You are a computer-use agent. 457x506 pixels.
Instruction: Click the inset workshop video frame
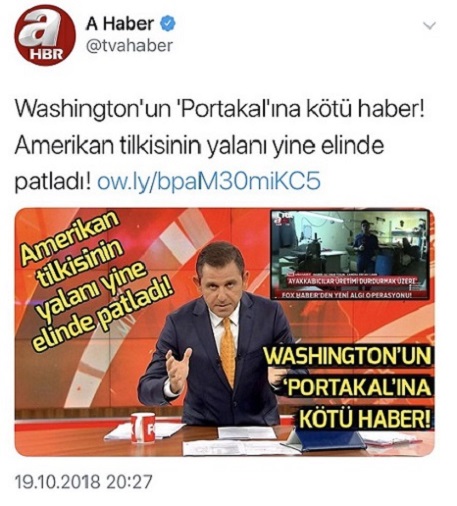(x=350, y=255)
